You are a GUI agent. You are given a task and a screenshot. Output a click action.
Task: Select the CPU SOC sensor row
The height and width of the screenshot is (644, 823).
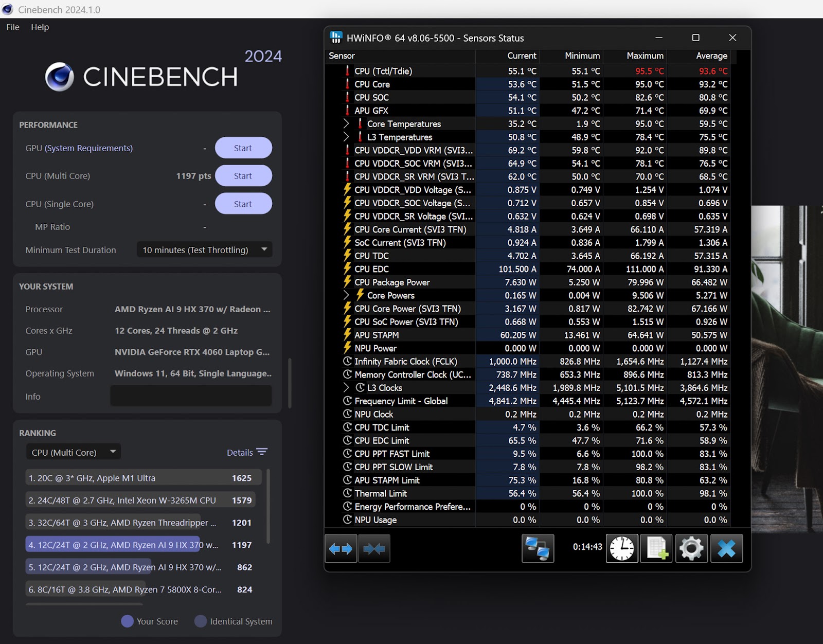pos(527,97)
